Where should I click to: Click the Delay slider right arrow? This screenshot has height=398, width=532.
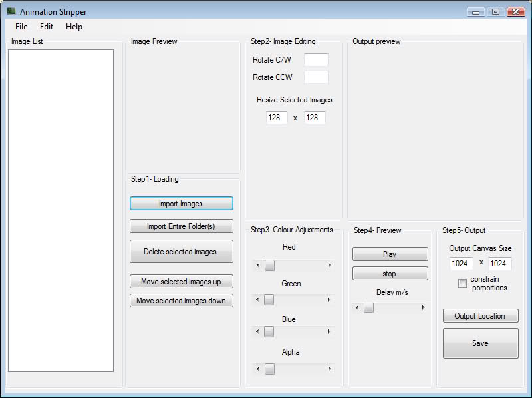423,307
